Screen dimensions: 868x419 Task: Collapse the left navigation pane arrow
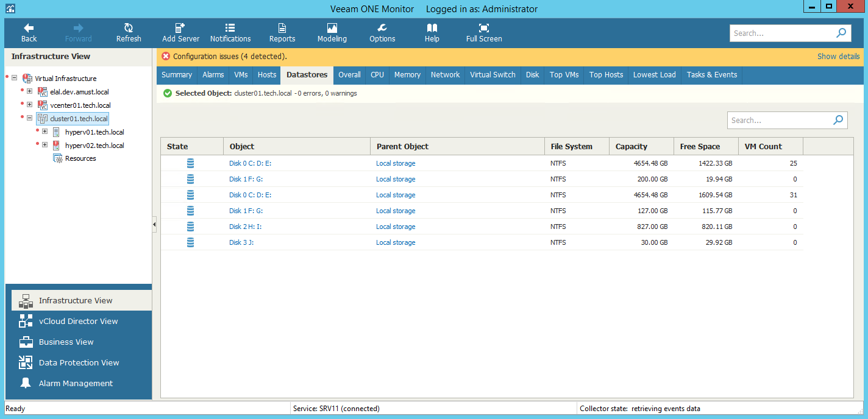[x=154, y=225]
